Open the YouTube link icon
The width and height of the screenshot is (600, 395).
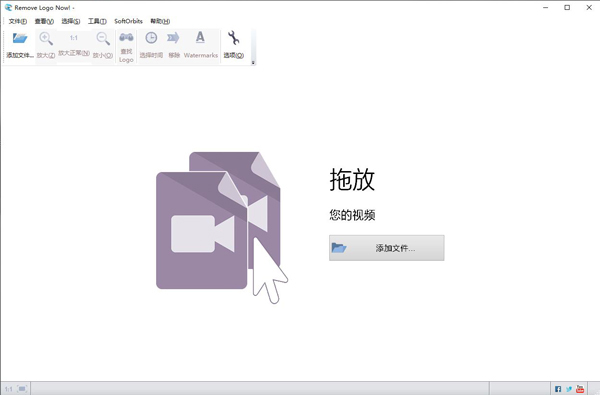click(x=580, y=389)
